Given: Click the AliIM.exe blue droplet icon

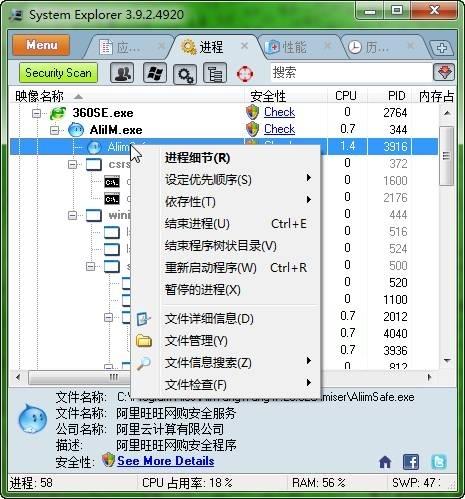Looking at the screenshot, I should coord(76,130).
